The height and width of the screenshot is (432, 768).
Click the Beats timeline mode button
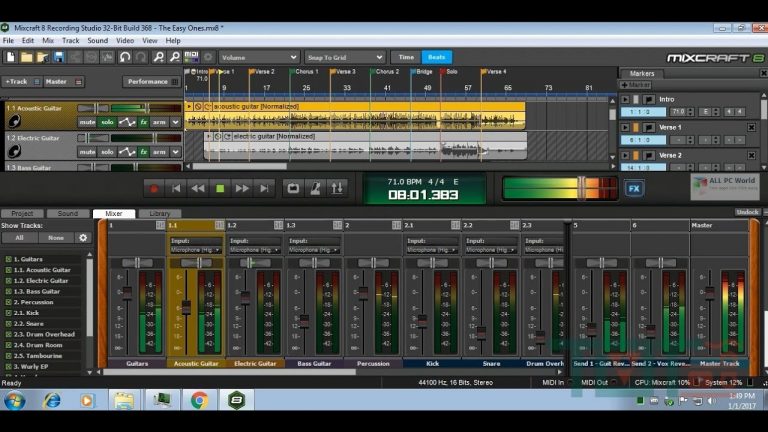(436, 57)
